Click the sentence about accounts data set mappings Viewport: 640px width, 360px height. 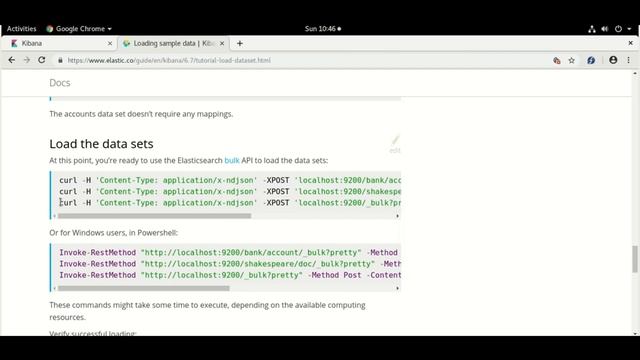(141, 114)
